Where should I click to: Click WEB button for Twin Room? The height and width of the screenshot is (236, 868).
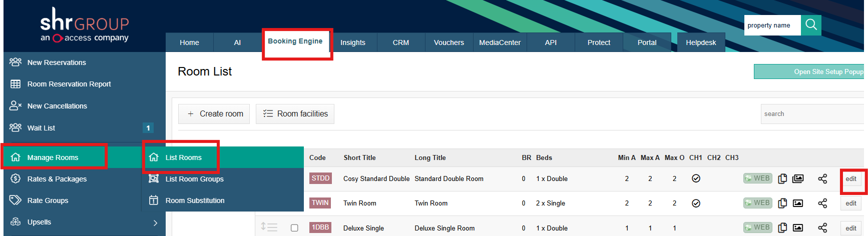[x=758, y=203]
